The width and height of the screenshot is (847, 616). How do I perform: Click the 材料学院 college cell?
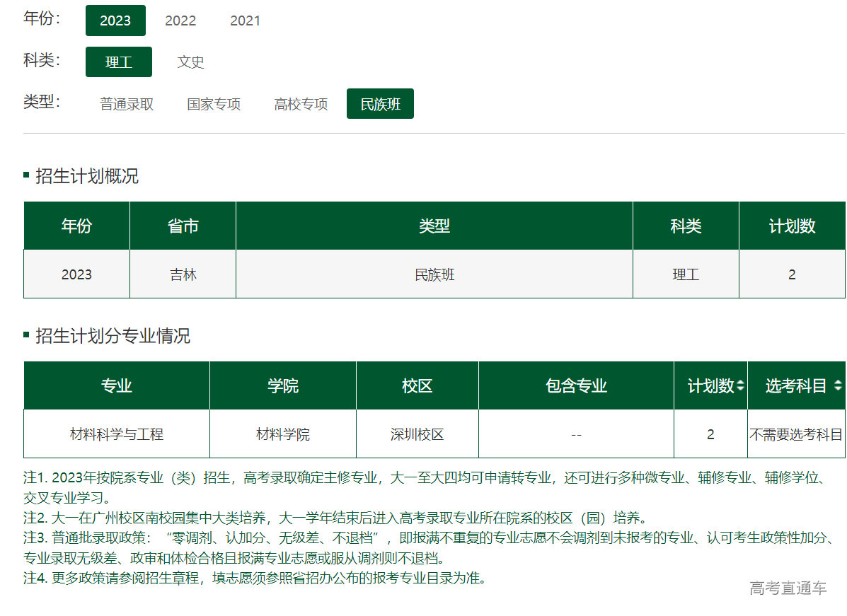point(282,434)
